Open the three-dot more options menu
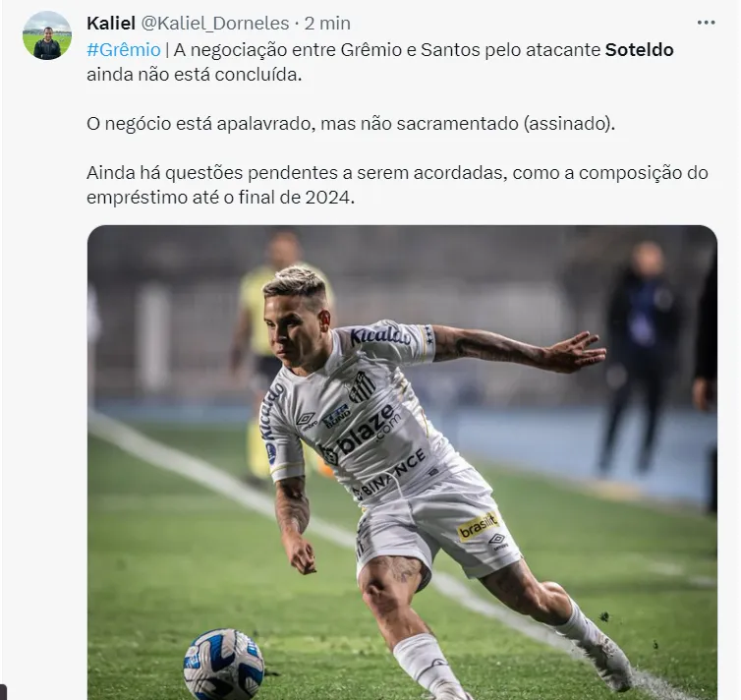741x700 pixels. point(706,23)
